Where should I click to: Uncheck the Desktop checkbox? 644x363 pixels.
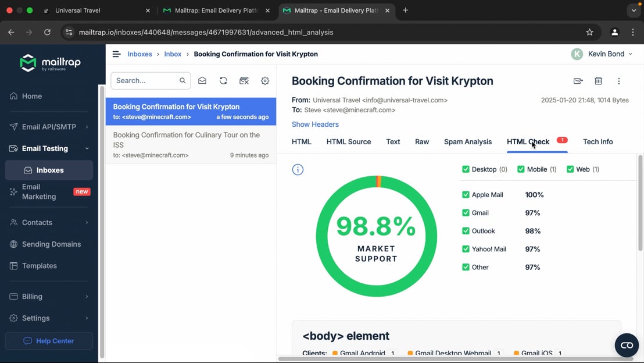click(x=466, y=169)
